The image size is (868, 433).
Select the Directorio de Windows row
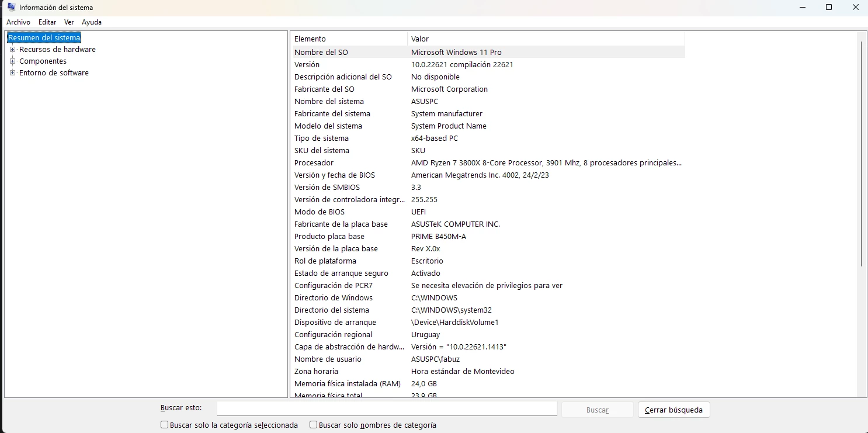(x=488, y=297)
